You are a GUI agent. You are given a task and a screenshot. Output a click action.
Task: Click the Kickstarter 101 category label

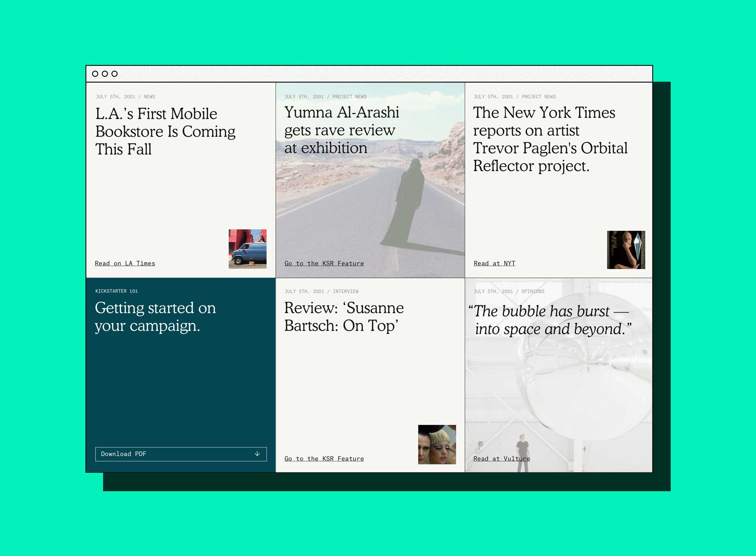click(x=116, y=291)
